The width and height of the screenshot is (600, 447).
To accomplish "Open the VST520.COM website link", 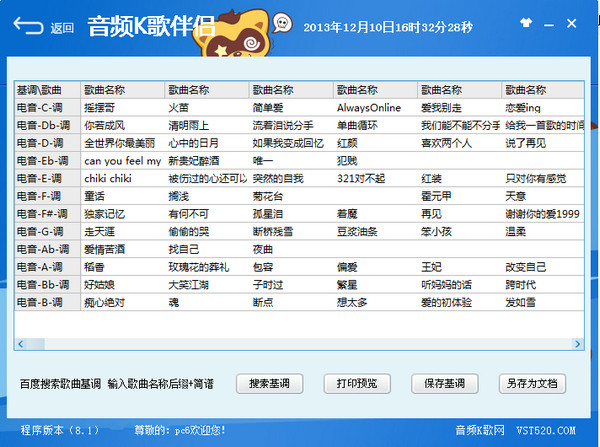I will pos(548,430).
